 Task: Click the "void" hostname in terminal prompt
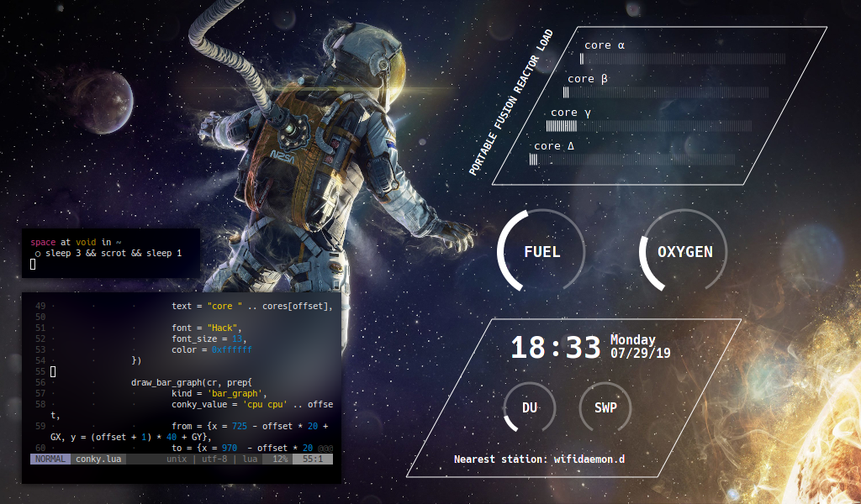(86, 242)
